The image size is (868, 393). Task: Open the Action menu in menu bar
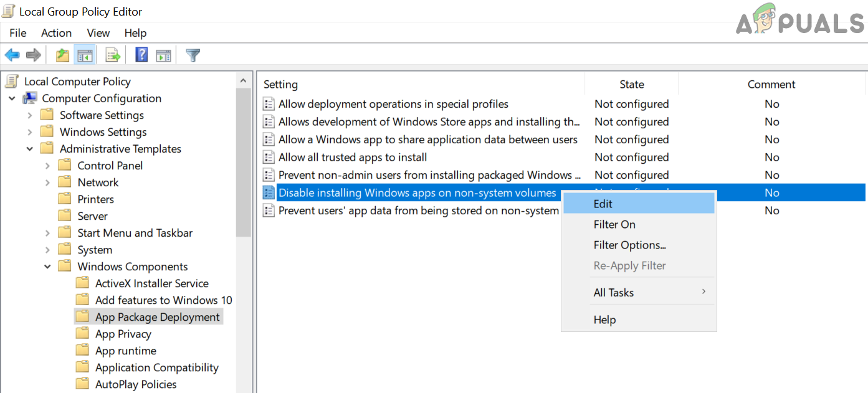tap(56, 33)
